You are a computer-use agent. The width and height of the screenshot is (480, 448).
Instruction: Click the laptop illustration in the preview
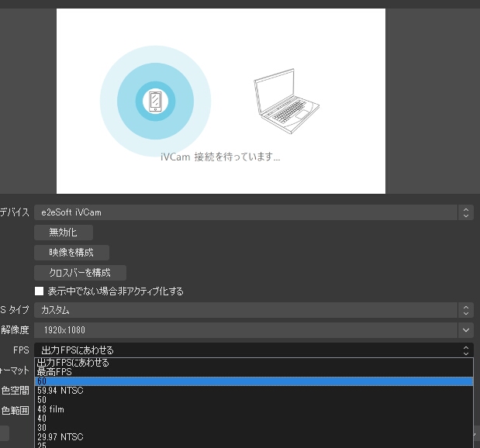click(286, 101)
